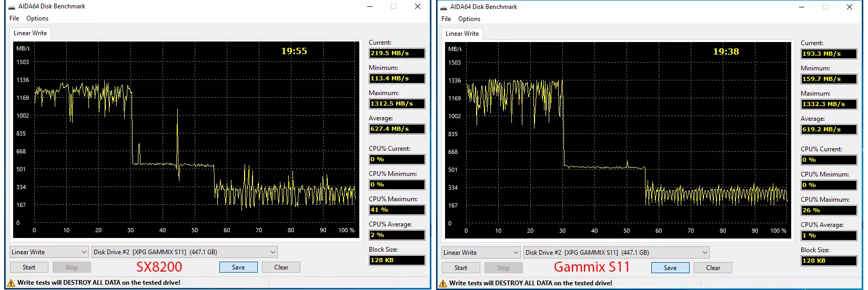This screenshot has height=290, width=868.
Task: Click Minimum value 159.7 MB/s
Action: click(829, 79)
